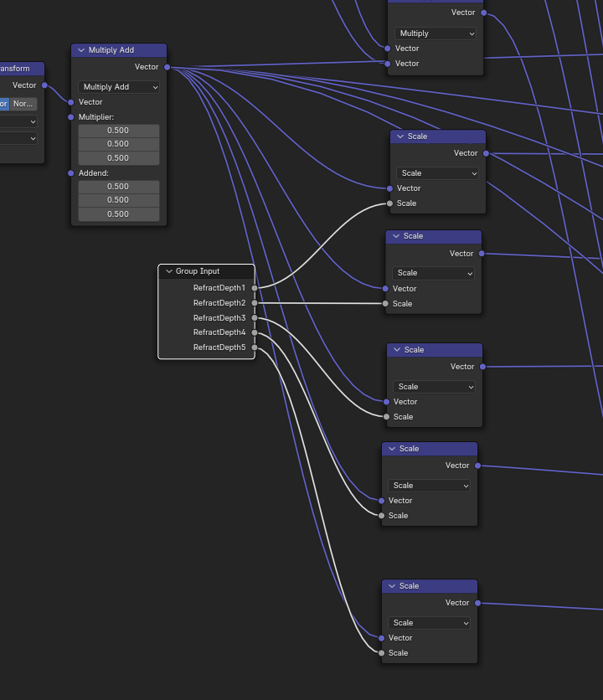Open the bottommost Scale node's operation dropdown
The height and width of the screenshot is (700, 603).
pyautogui.click(x=429, y=623)
